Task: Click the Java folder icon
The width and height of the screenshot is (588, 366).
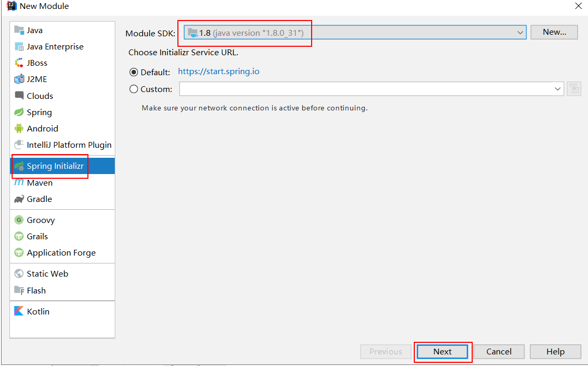Action: point(19,30)
